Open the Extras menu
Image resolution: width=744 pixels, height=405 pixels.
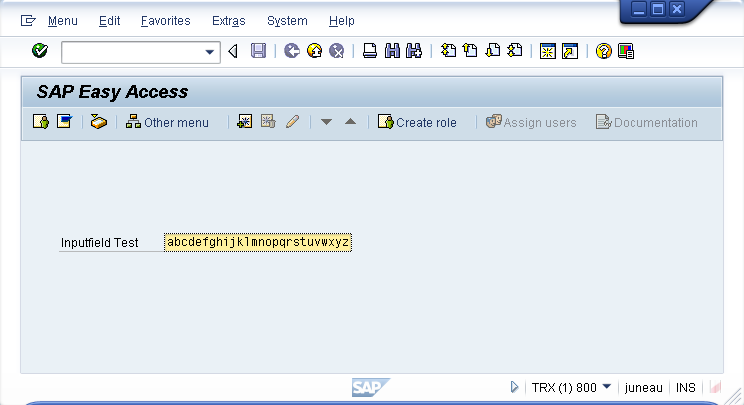229,21
